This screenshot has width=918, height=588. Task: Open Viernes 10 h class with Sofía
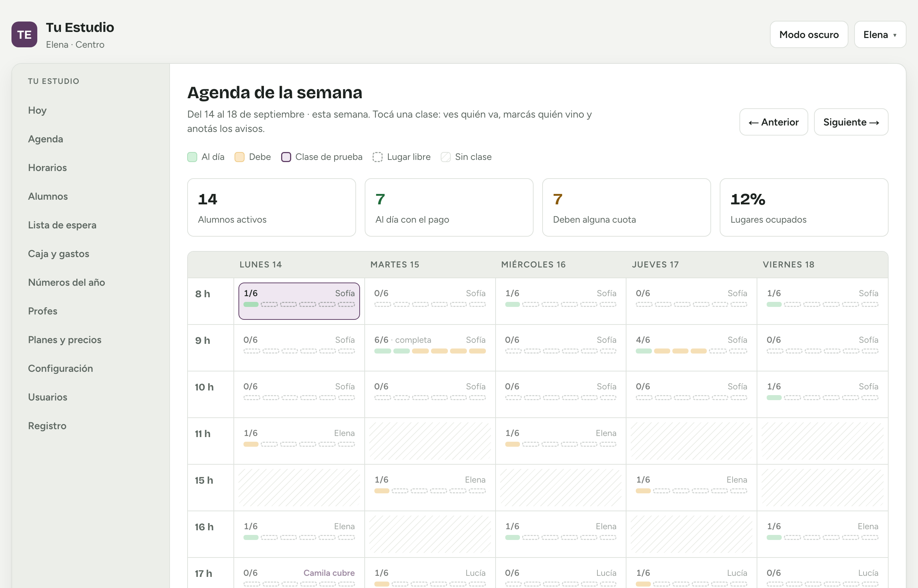click(x=822, y=394)
